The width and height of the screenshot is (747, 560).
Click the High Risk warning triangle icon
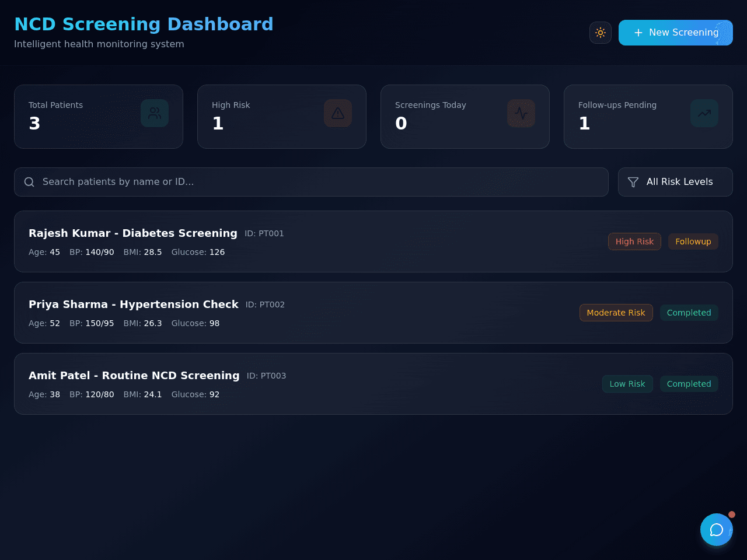338,113
